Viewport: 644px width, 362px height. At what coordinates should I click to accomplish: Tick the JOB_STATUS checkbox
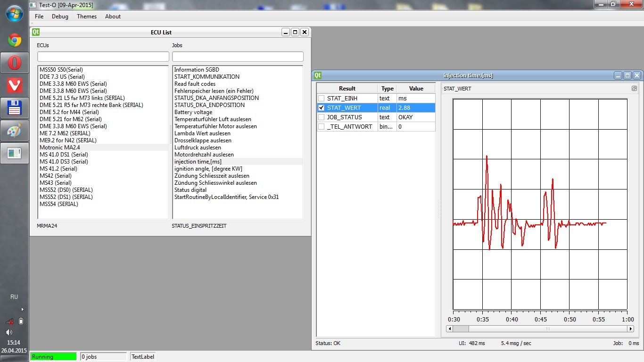322,117
